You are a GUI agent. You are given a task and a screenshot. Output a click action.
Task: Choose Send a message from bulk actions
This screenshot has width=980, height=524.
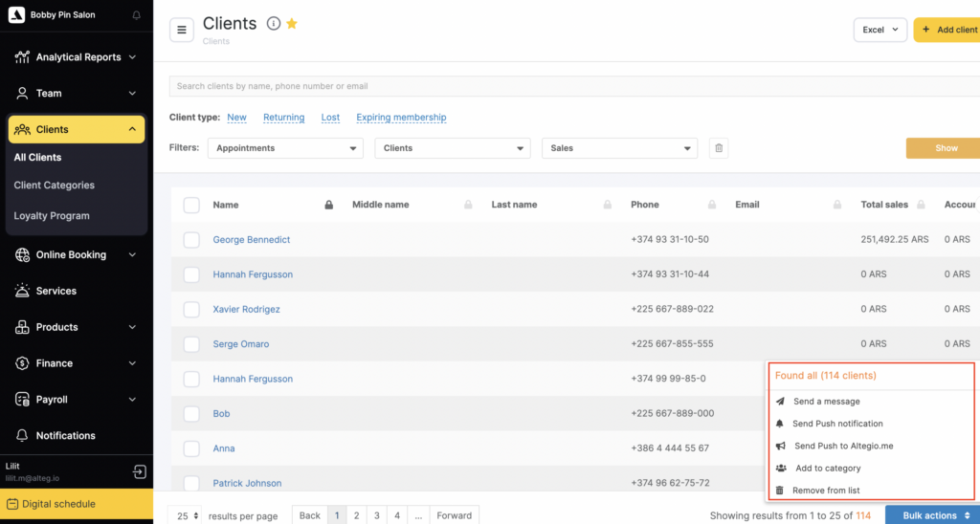[x=826, y=402]
